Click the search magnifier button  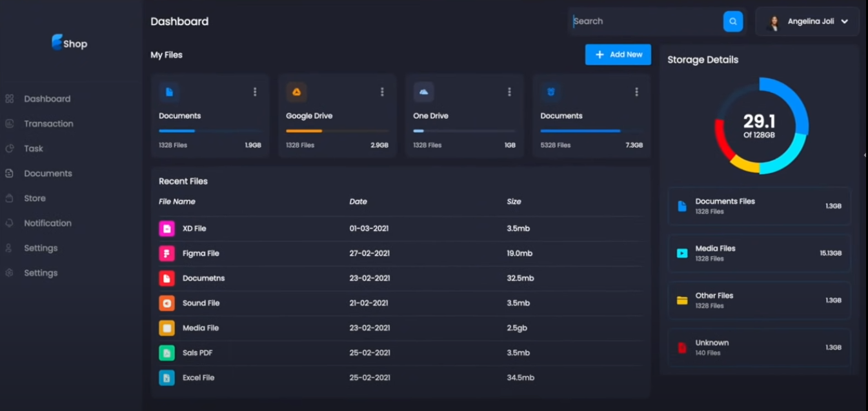733,21
